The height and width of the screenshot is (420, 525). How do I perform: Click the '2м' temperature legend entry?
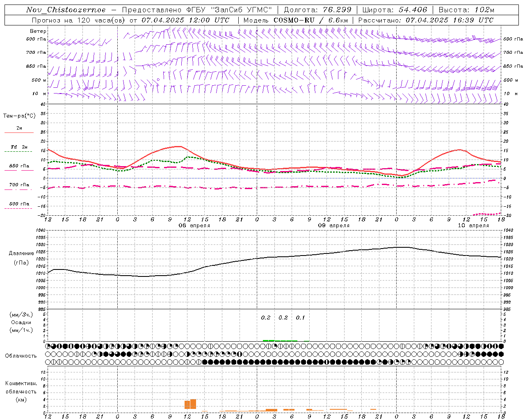click(x=19, y=128)
